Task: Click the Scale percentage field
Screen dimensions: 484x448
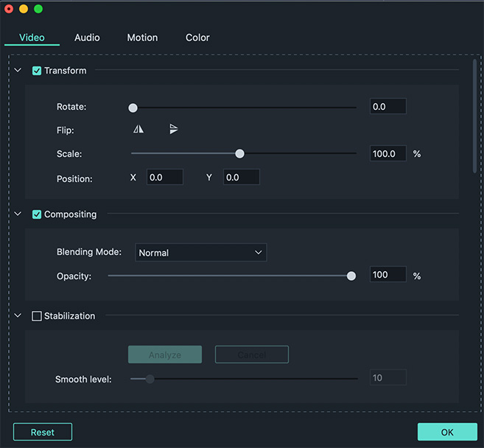Action: tap(388, 153)
